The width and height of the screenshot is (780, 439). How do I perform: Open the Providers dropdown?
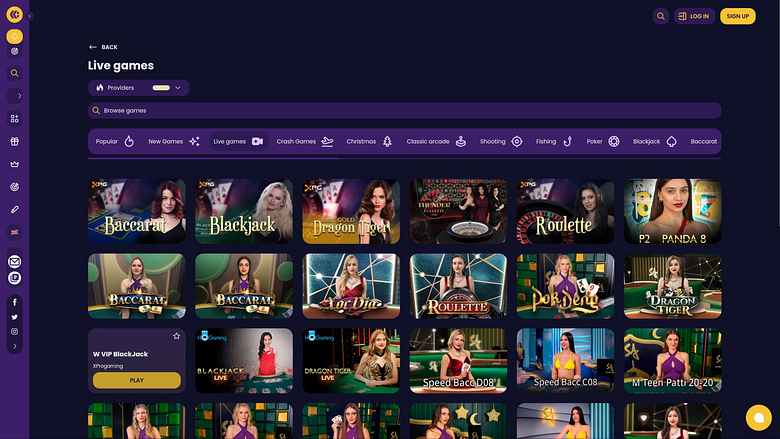139,88
